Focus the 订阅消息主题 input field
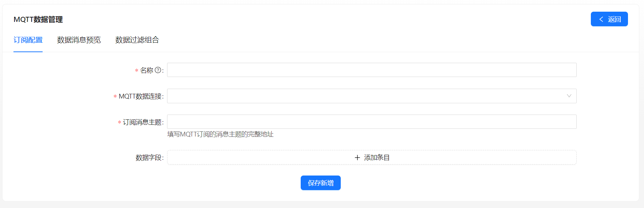 (x=372, y=122)
